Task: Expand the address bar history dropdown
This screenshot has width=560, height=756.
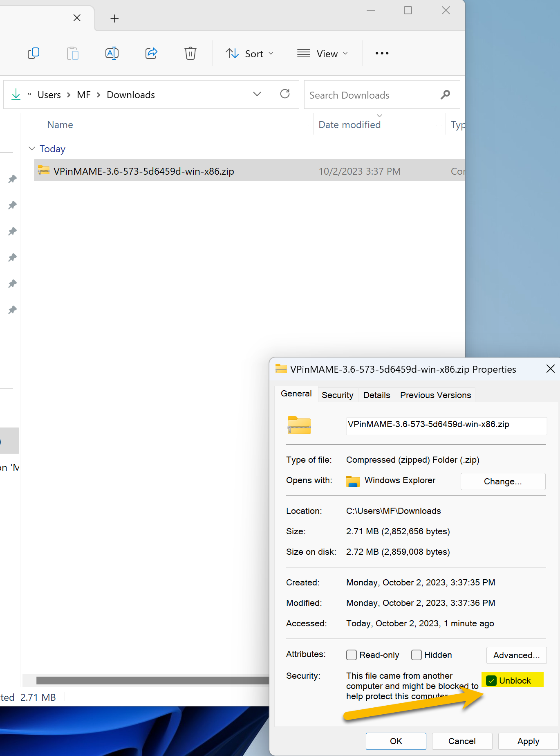Action: pyautogui.click(x=257, y=94)
